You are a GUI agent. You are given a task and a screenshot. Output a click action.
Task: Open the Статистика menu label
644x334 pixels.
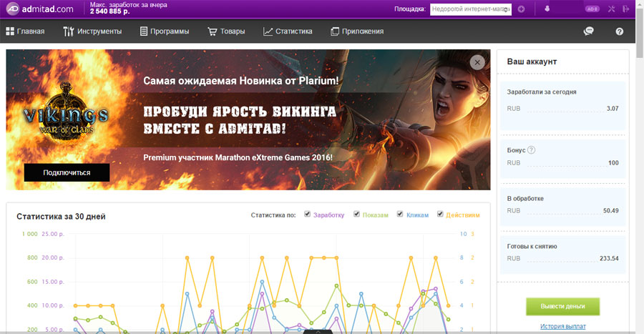(x=293, y=31)
